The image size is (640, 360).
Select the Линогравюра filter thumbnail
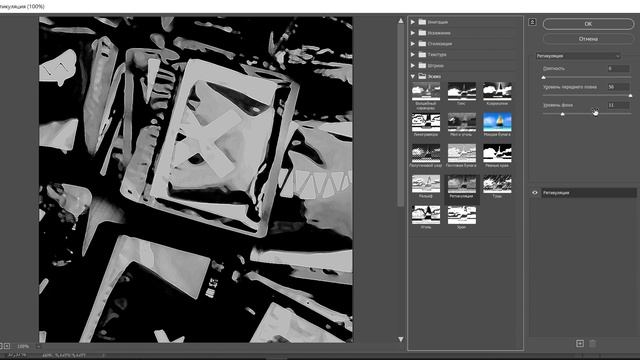pos(426,122)
